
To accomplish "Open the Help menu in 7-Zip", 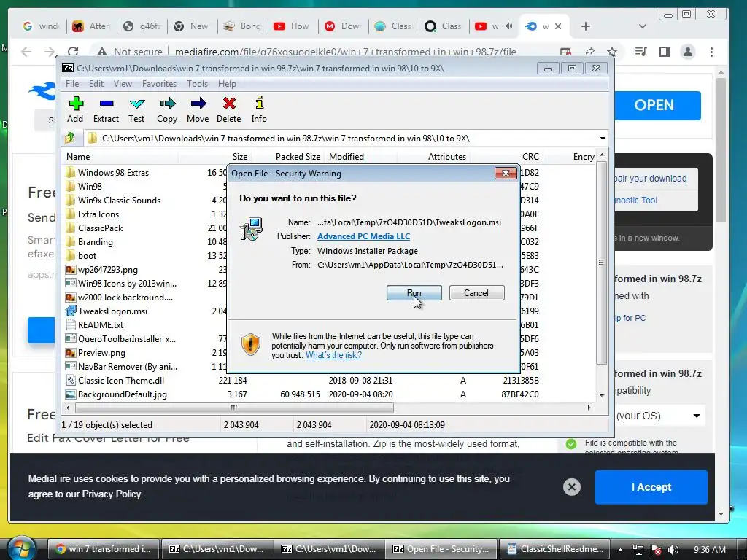I will point(228,84).
